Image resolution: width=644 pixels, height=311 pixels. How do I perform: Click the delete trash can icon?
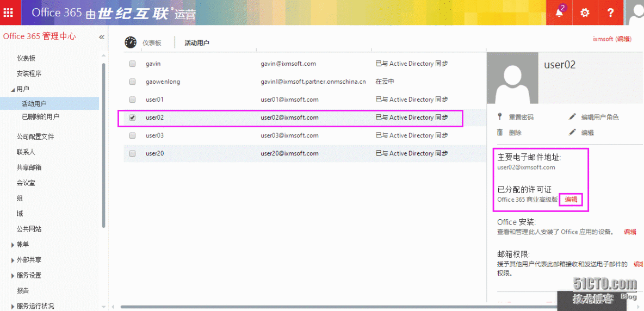(x=500, y=132)
